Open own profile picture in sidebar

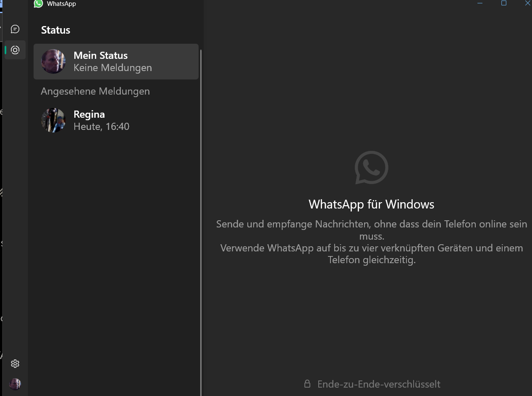point(15,384)
